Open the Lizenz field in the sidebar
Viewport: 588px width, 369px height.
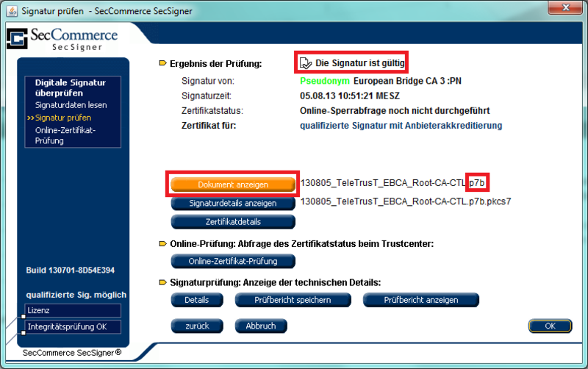[73, 310]
